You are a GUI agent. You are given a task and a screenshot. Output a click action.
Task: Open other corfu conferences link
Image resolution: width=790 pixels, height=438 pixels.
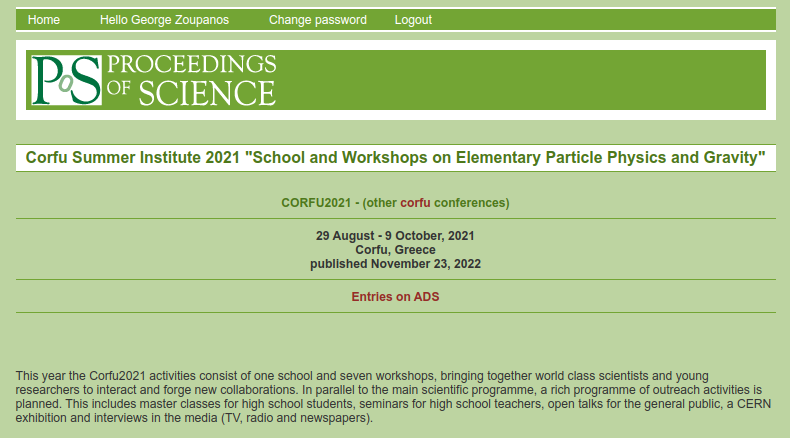(415, 203)
